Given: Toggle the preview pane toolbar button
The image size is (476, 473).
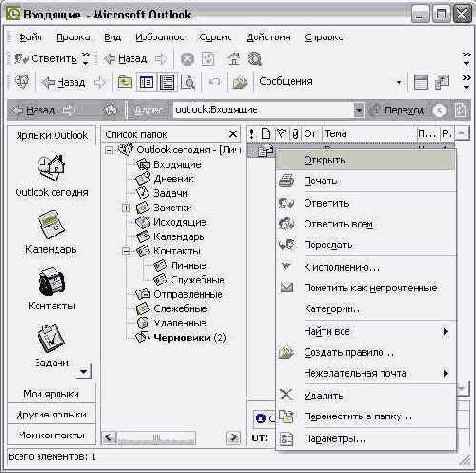Looking at the screenshot, I should (x=167, y=82).
